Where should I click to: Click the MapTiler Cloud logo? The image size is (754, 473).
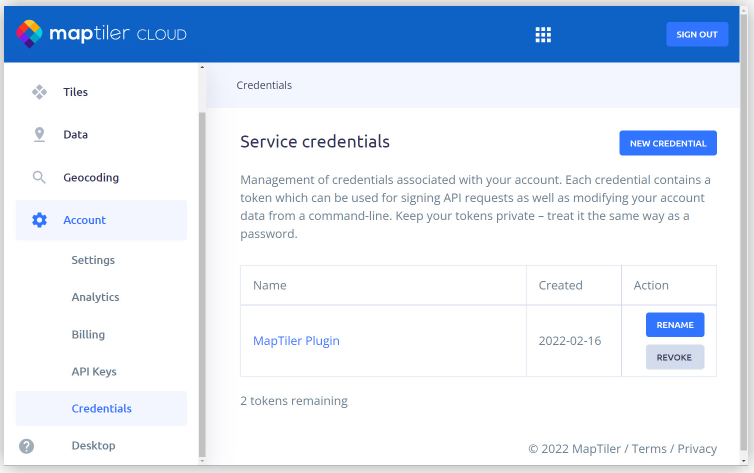101,34
